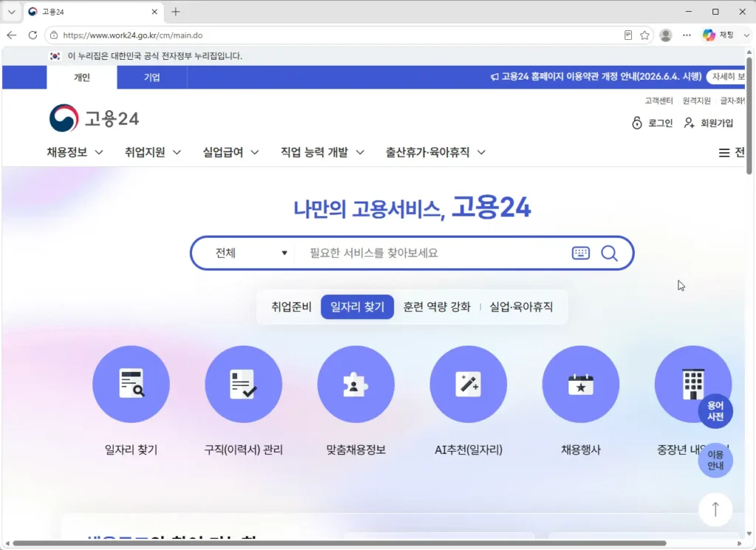Switch to the 기업 tab

pos(152,77)
